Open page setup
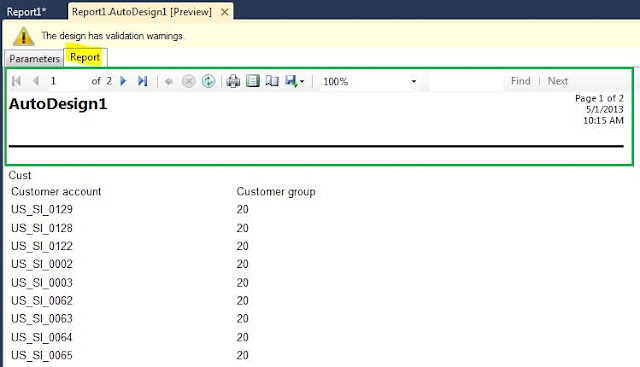640x367 pixels. pyautogui.click(x=272, y=81)
